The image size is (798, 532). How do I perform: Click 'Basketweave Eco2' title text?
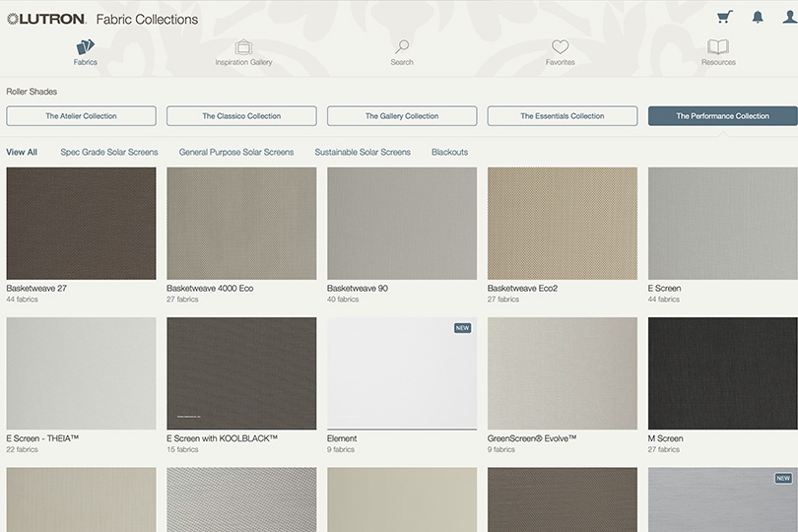tap(522, 288)
